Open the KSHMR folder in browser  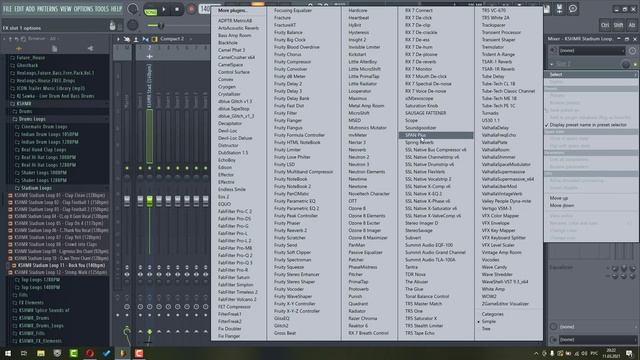[x=24, y=104]
